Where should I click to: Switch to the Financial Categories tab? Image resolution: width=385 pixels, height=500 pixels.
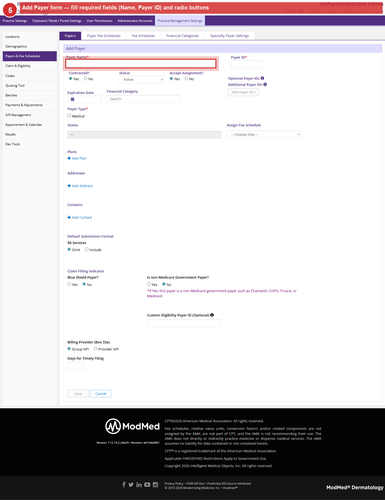coord(182,36)
